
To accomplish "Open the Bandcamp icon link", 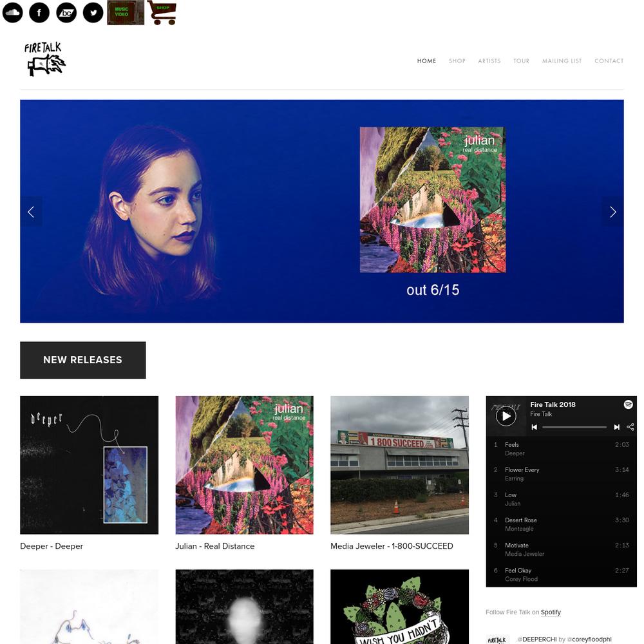I will click(66, 13).
